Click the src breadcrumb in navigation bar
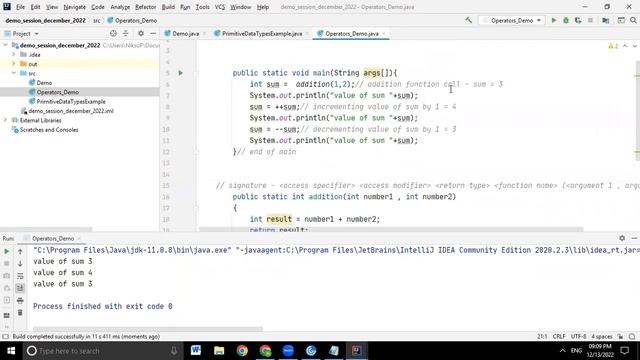Screen dimensions: 640x360 pyautogui.click(x=96, y=20)
